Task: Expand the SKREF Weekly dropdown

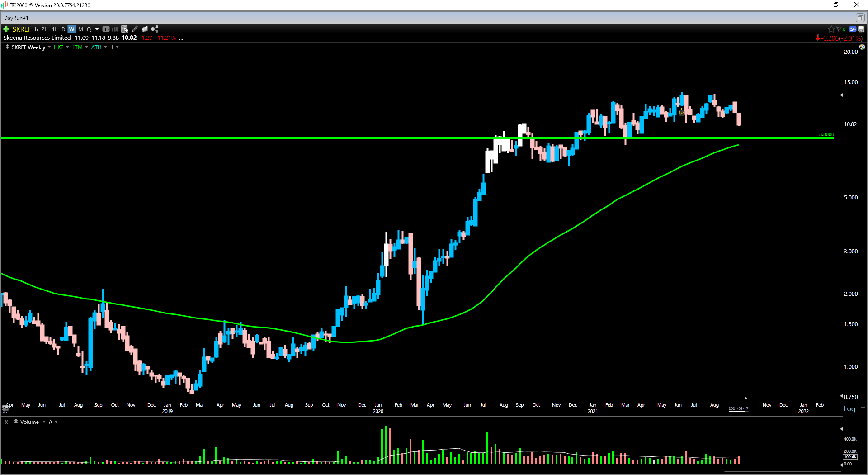Action: (49, 47)
